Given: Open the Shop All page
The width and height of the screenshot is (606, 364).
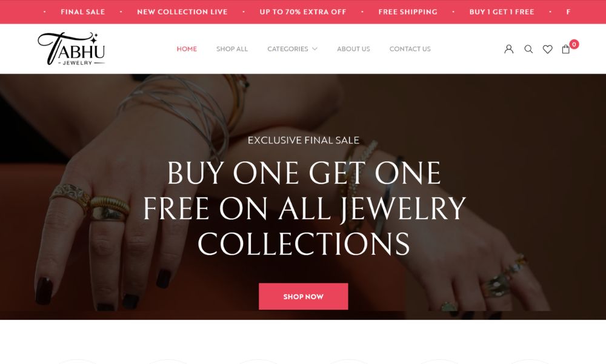Looking at the screenshot, I should coord(232,48).
